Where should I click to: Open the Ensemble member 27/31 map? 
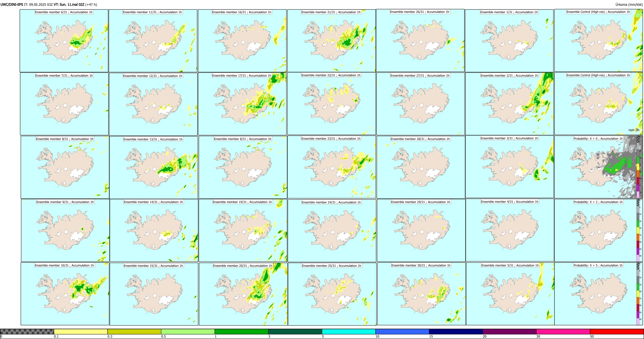(420, 104)
